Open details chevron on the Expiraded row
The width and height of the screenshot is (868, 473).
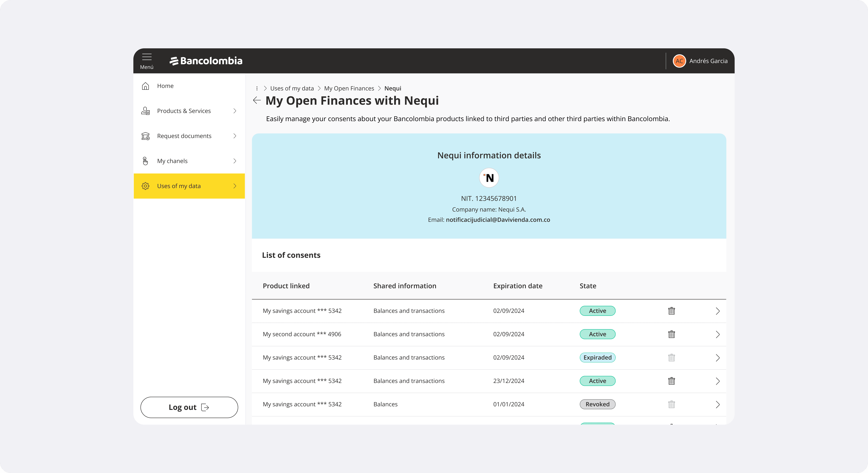[718, 357]
